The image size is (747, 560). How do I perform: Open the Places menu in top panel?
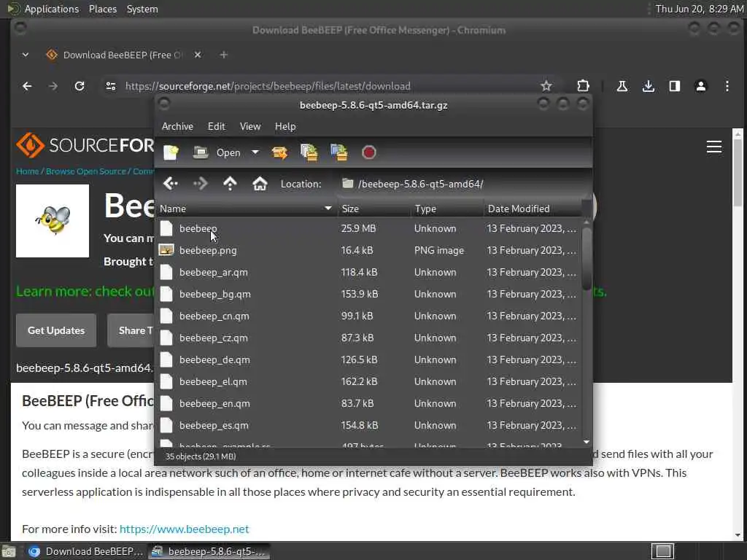[x=102, y=9]
